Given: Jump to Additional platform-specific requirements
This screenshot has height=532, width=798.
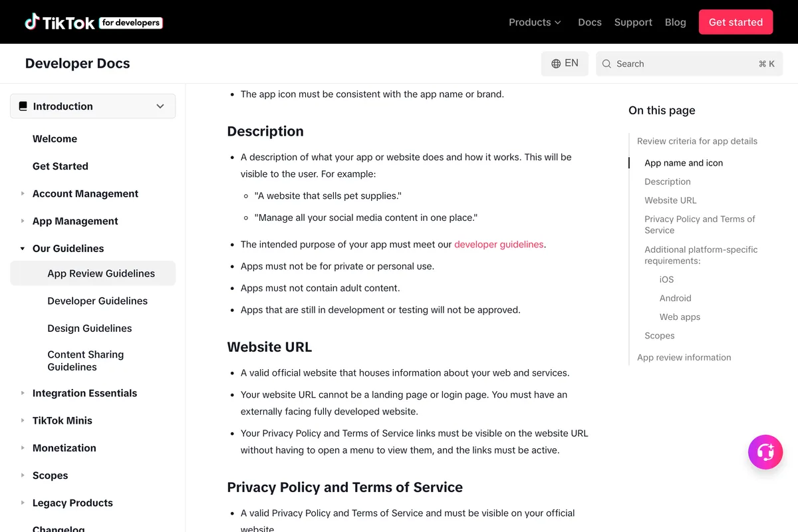Looking at the screenshot, I should point(701,255).
